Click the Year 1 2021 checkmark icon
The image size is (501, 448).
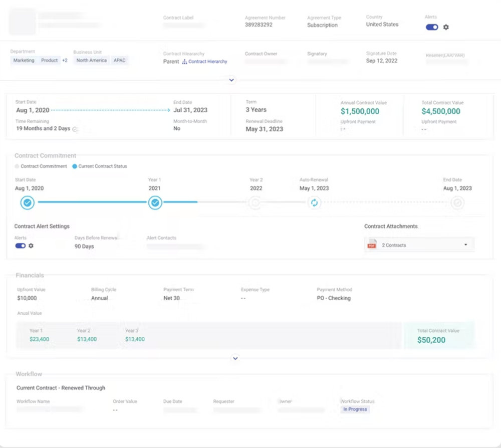[x=155, y=203]
